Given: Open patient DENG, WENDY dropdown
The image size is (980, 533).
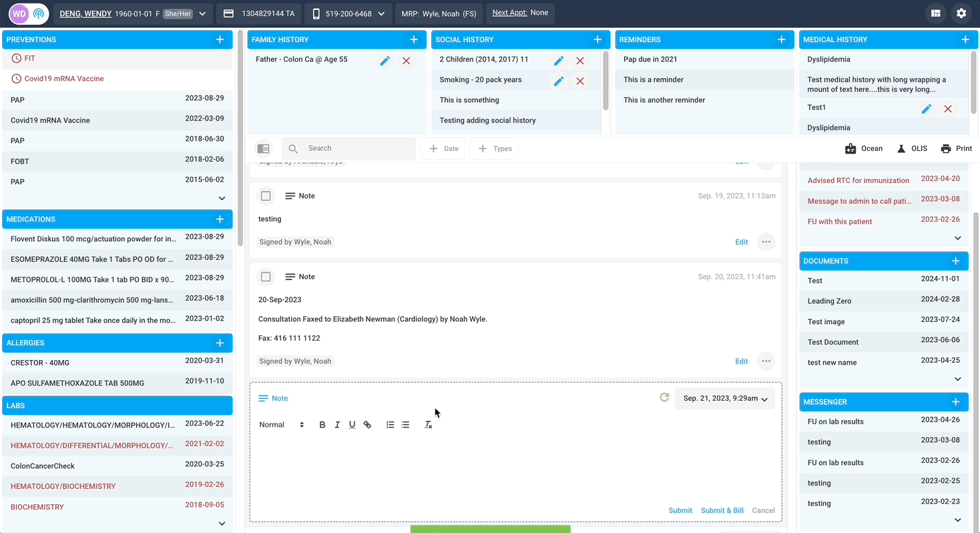Looking at the screenshot, I should 202,13.
